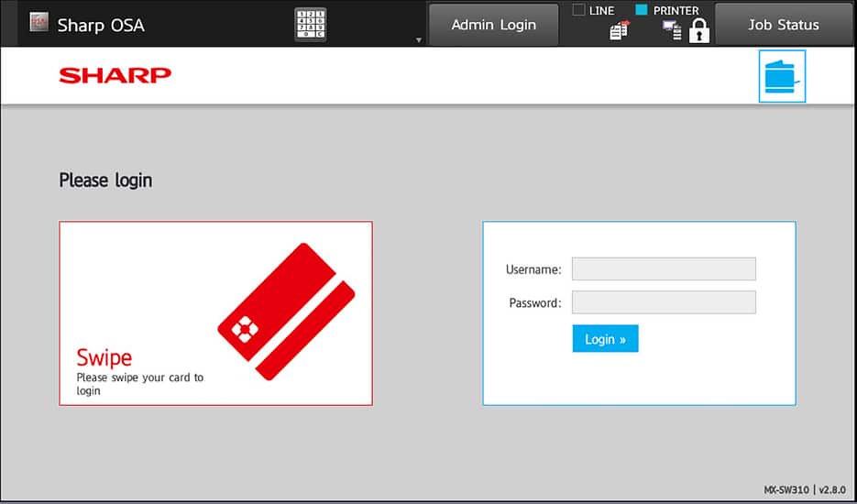This screenshot has width=857, height=504.
Task: Toggle the LINE status indicator box
Action: tap(578, 10)
